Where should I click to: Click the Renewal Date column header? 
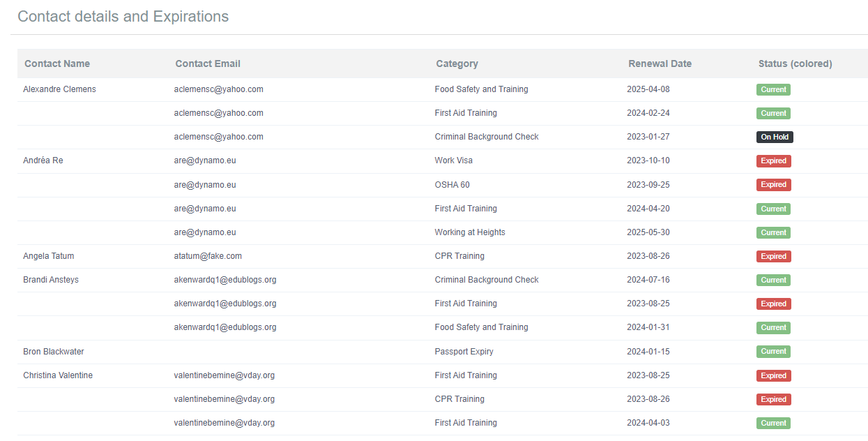pos(660,63)
